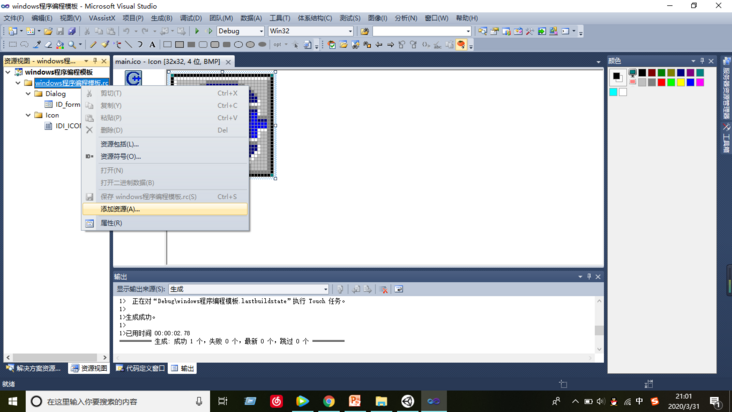Open file using toolbar folder icon
This screenshot has height=412, width=732.
(x=48, y=31)
